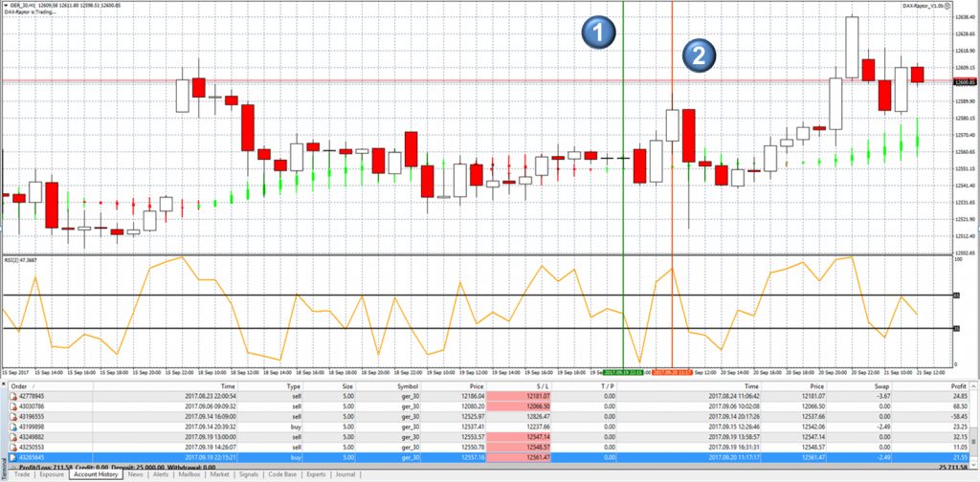Click the open time 2017.08.23 22:00:54
This screenshot has height=482, width=980.
[x=210, y=396]
